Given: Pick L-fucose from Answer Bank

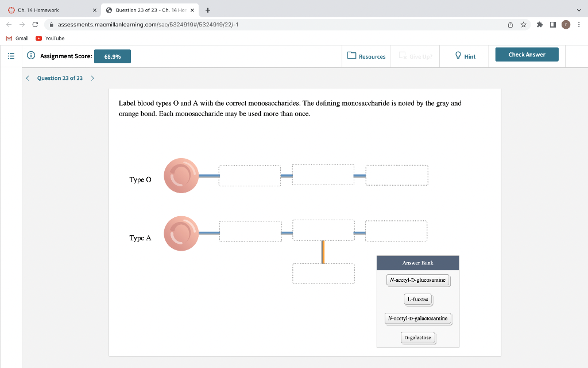Looking at the screenshot, I should click(418, 299).
